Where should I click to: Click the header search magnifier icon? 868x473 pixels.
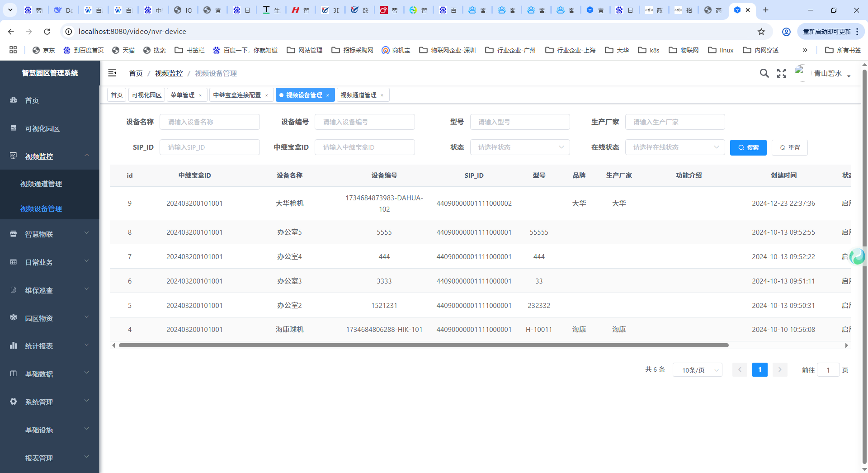click(x=764, y=73)
